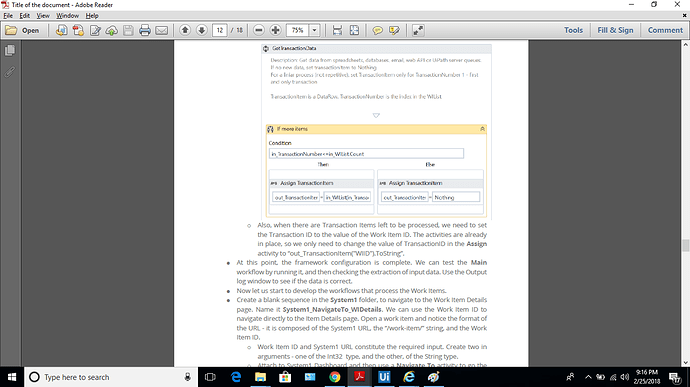The width and height of the screenshot is (690, 387).
Task: Click the page number input field
Action: [220, 30]
